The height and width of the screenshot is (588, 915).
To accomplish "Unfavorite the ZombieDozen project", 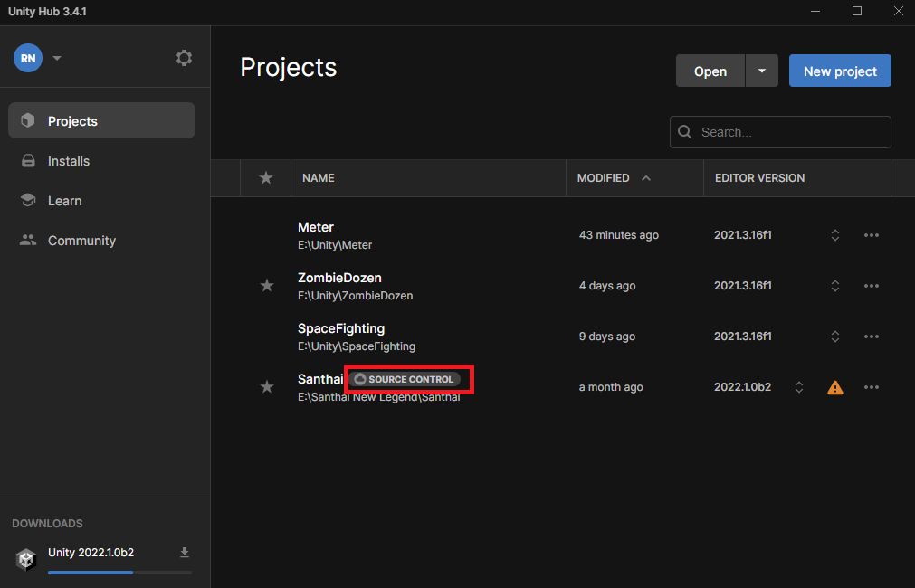I will pyautogui.click(x=267, y=285).
